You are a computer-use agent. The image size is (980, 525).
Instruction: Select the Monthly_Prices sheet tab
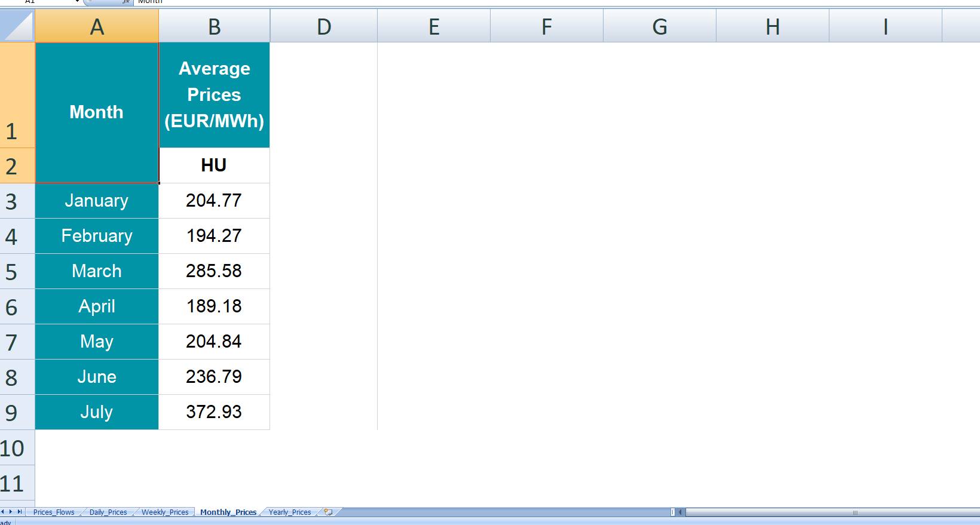pyautogui.click(x=228, y=512)
